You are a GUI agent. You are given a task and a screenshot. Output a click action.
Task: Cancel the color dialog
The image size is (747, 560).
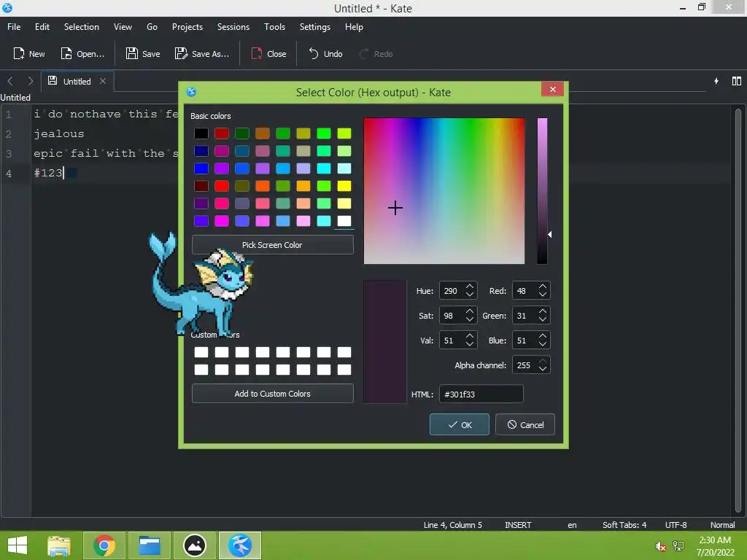click(525, 424)
